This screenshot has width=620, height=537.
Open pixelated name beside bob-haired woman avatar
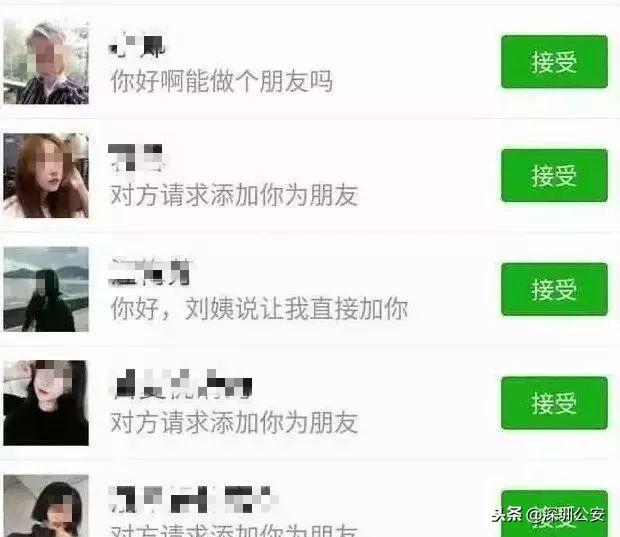tap(193, 499)
